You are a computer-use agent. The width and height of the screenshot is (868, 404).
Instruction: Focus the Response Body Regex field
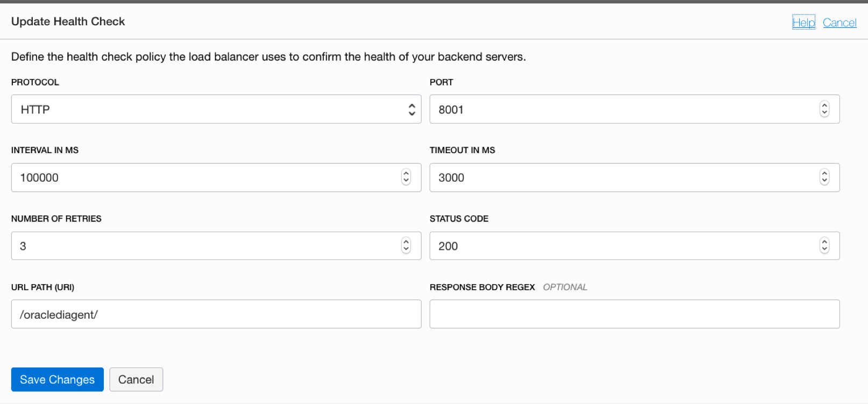point(635,314)
